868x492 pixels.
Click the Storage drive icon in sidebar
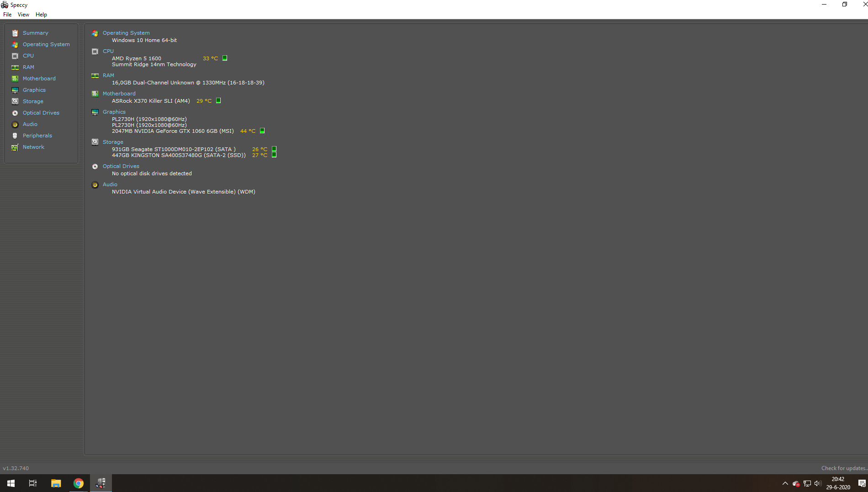pos(15,101)
